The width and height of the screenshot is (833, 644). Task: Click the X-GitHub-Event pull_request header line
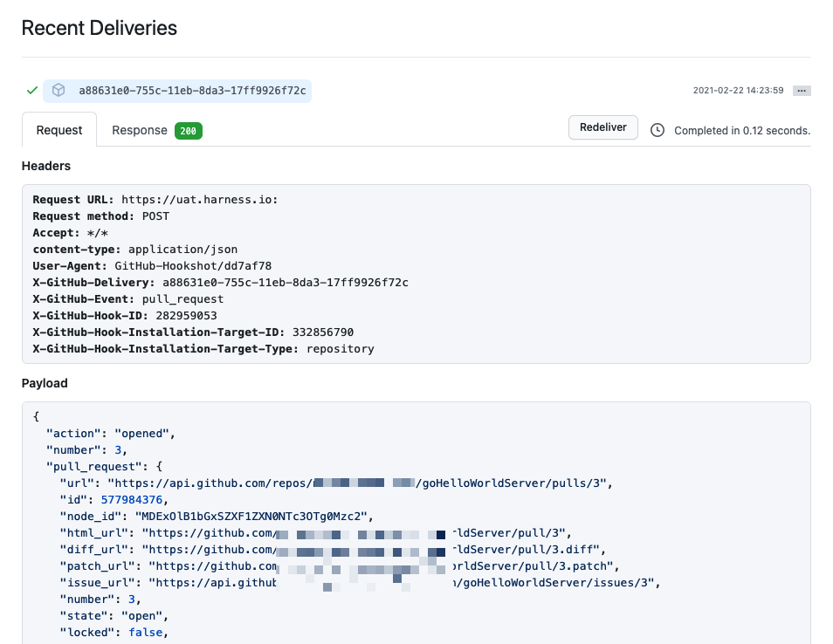127,299
